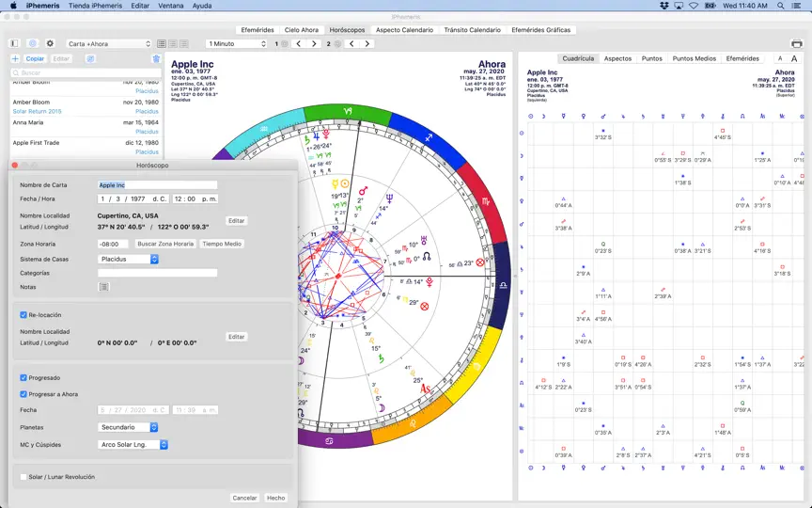
Task: Click the Wi-Fi status icon
Action: (694, 6)
